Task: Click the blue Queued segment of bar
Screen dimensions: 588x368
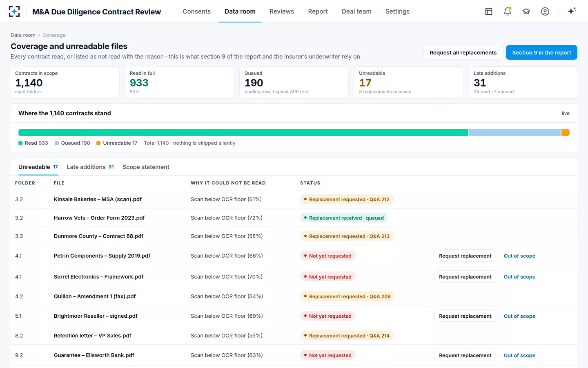Action: coord(514,132)
